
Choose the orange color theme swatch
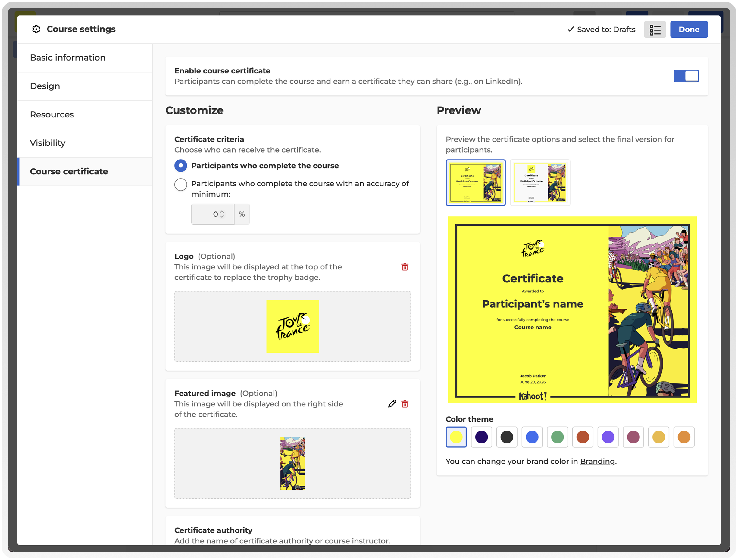[x=684, y=437]
